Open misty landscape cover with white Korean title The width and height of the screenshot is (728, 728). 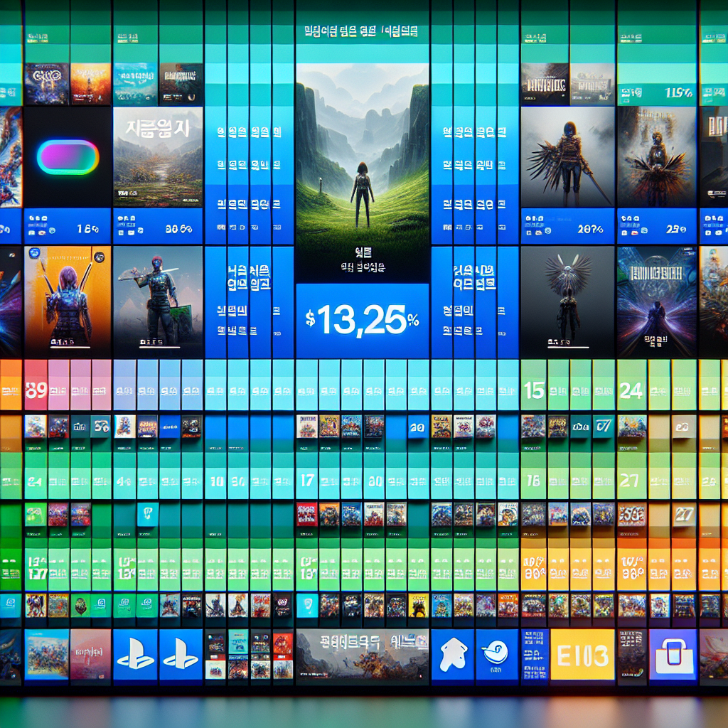(x=158, y=157)
